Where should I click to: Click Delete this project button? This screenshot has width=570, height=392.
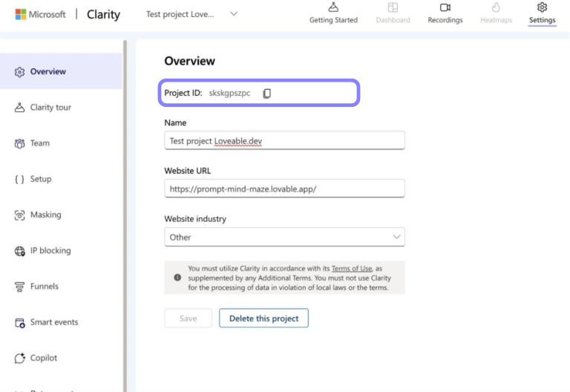tap(263, 318)
